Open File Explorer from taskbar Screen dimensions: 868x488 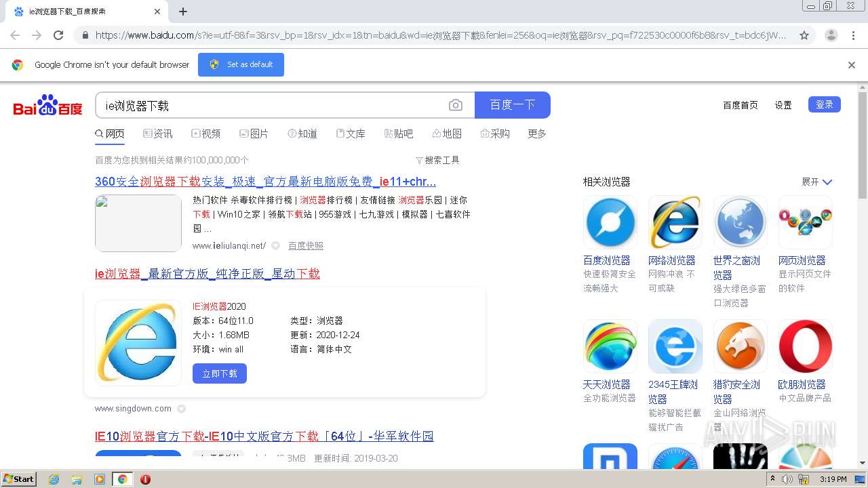[x=77, y=479]
